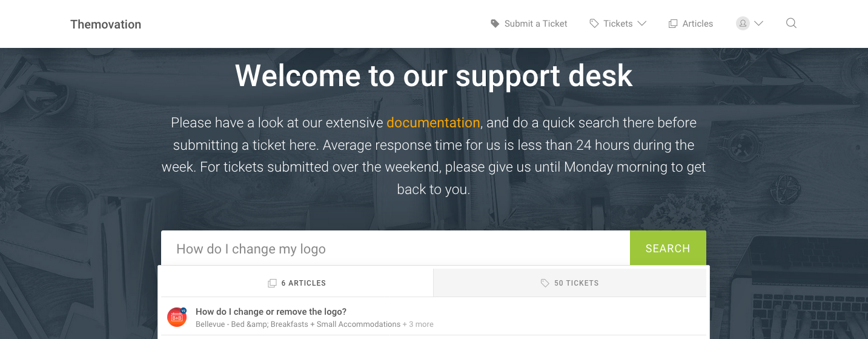868x339 pixels.
Task: Click the Themovation site title
Action: (x=105, y=24)
